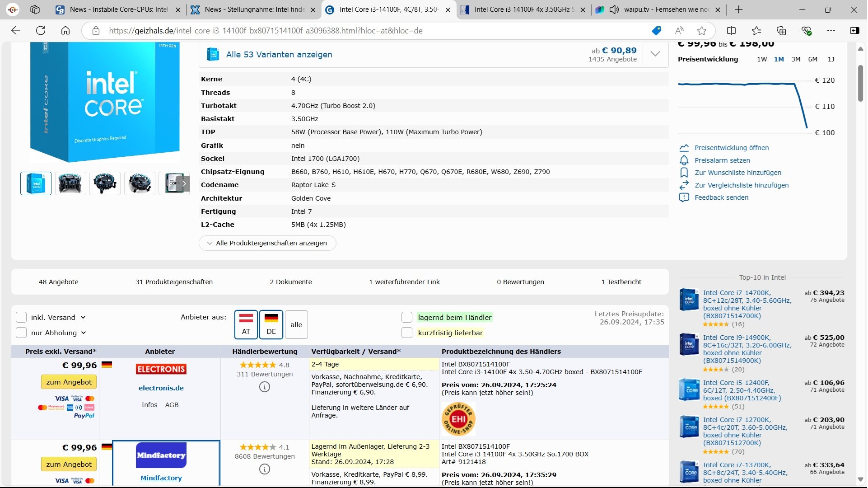
Task: Expand Alle Produkteigenschaften anzeigen
Action: click(267, 243)
